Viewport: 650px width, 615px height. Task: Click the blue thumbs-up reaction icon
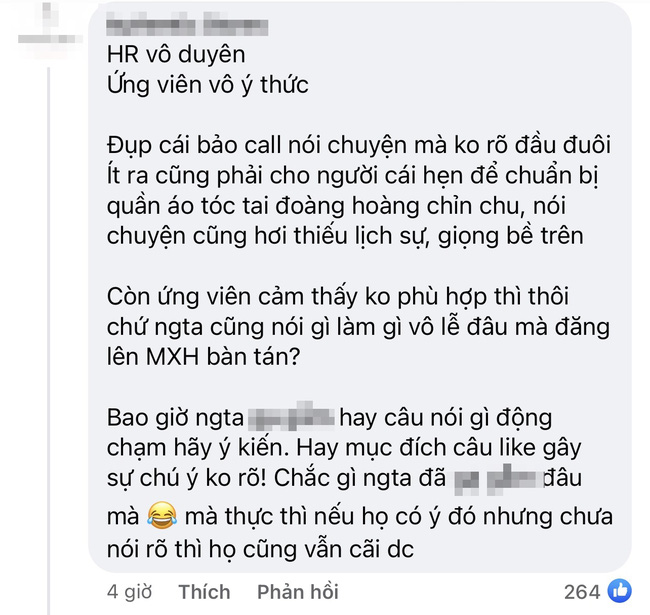619,591
